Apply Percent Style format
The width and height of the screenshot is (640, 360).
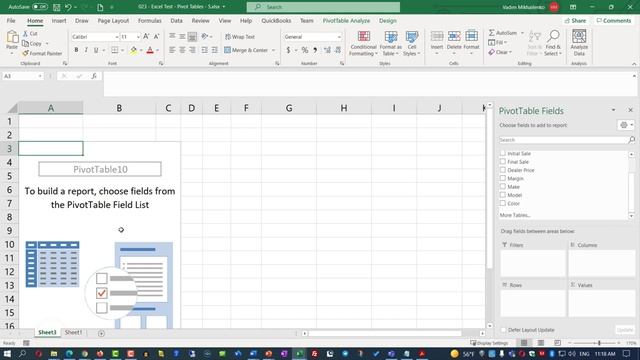point(305,50)
